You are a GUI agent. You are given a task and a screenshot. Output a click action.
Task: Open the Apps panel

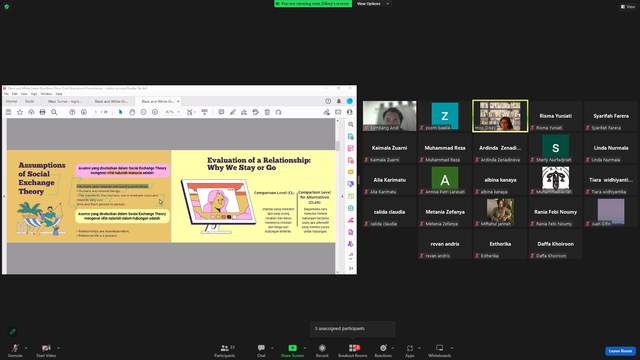409,350
